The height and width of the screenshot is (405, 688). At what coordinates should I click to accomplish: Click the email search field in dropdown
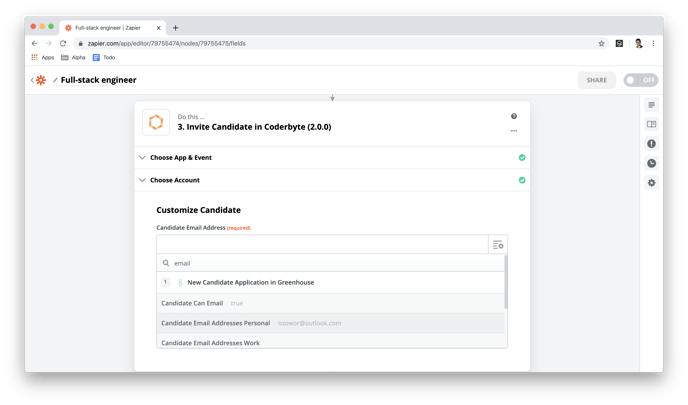tap(331, 263)
